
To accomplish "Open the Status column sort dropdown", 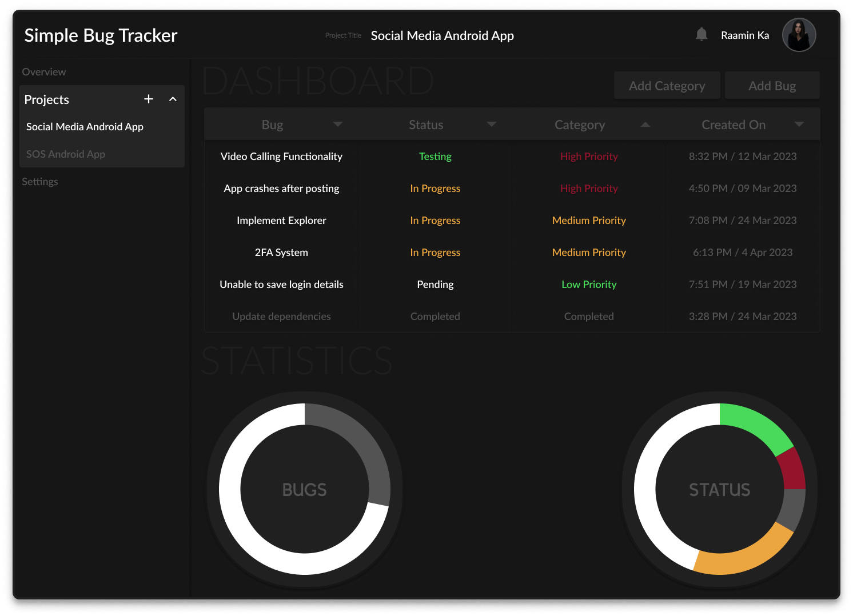I will click(492, 124).
